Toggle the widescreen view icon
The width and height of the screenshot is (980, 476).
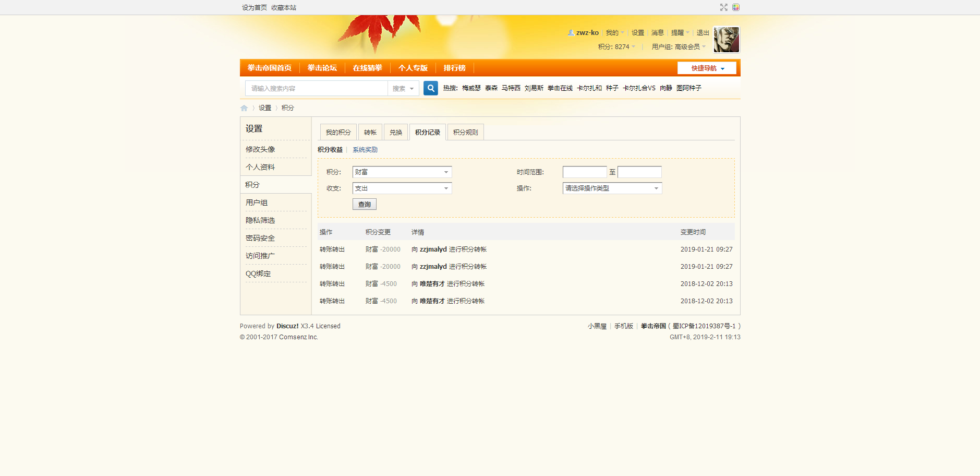pos(724,7)
